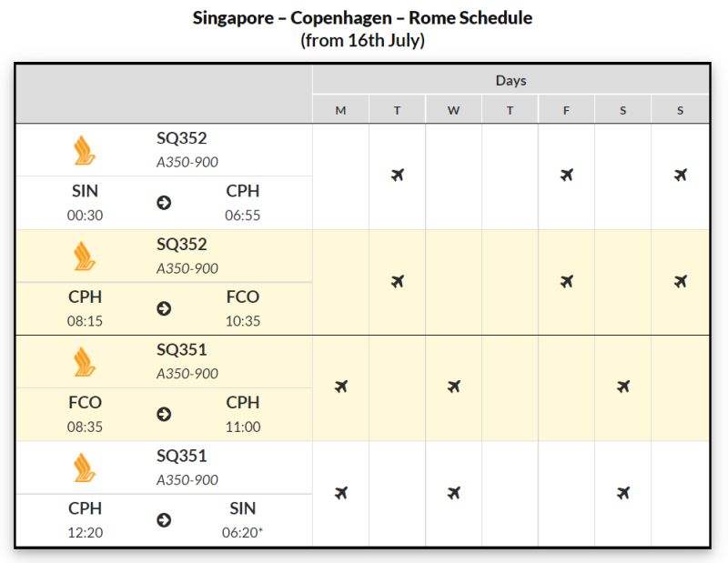Click the airline logo beside SQ352 SIN-CPH
The width and height of the screenshot is (728, 563).
click(x=85, y=150)
